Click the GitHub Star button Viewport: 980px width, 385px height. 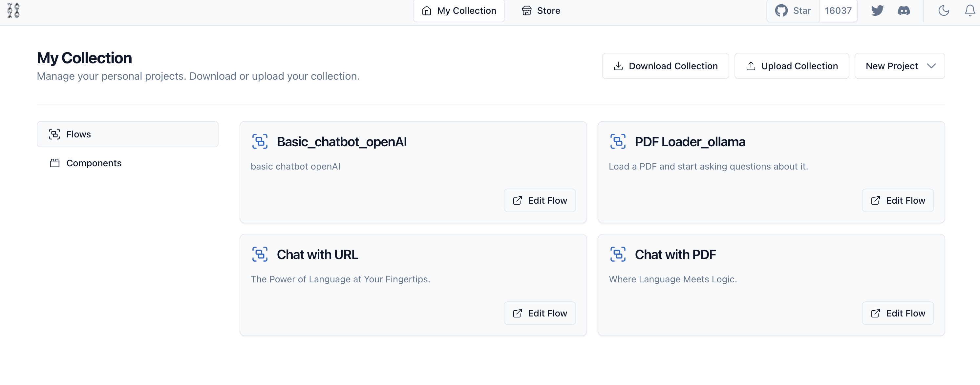tap(793, 10)
